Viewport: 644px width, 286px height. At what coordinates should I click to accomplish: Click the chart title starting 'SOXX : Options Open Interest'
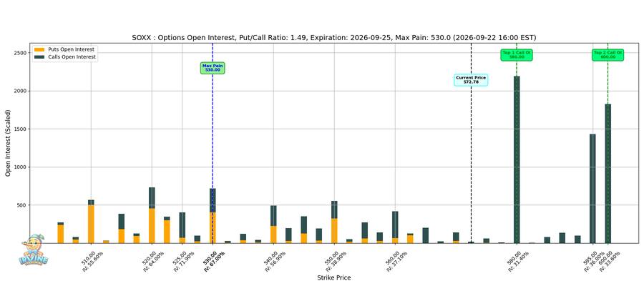(x=334, y=38)
